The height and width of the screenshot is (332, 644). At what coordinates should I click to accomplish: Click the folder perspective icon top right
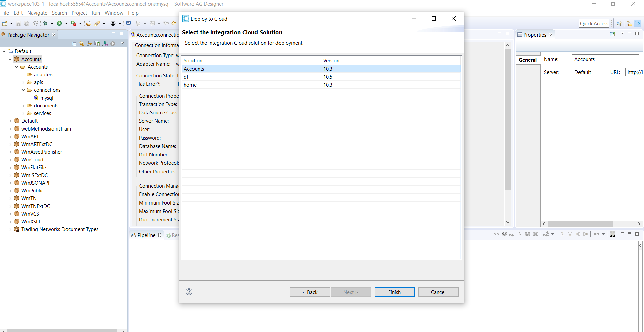tap(629, 24)
